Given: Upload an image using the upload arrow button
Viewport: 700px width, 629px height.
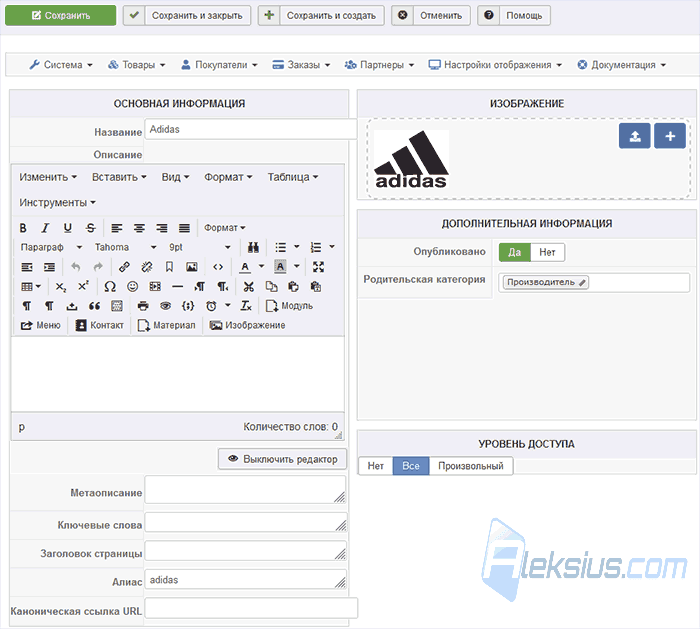Looking at the screenshot, I should [x=634, y=136].
